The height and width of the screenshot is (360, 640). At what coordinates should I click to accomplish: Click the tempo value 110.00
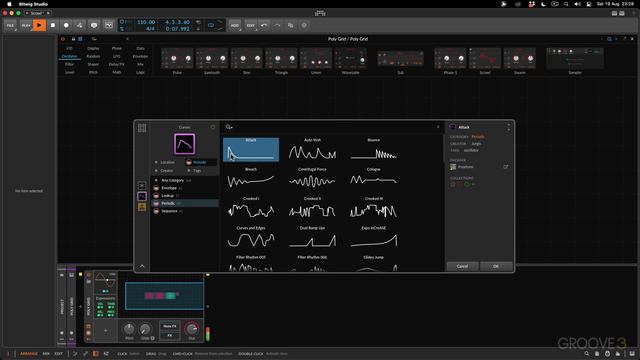(x=146, y=22)
